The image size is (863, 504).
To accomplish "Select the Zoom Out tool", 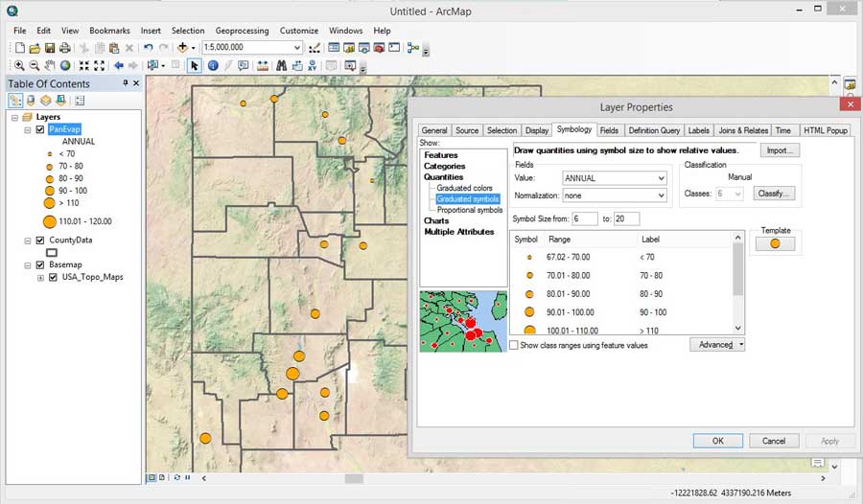I will coord(35,65).
